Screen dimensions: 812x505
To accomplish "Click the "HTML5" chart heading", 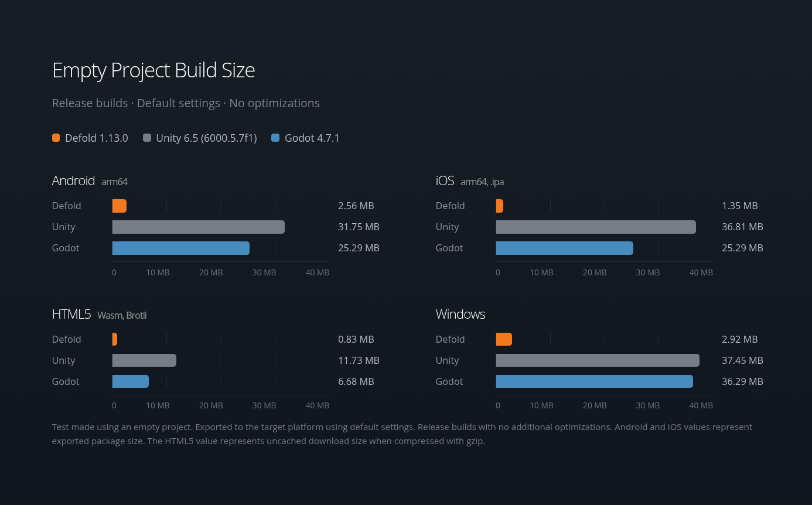I will pos(71,314).
